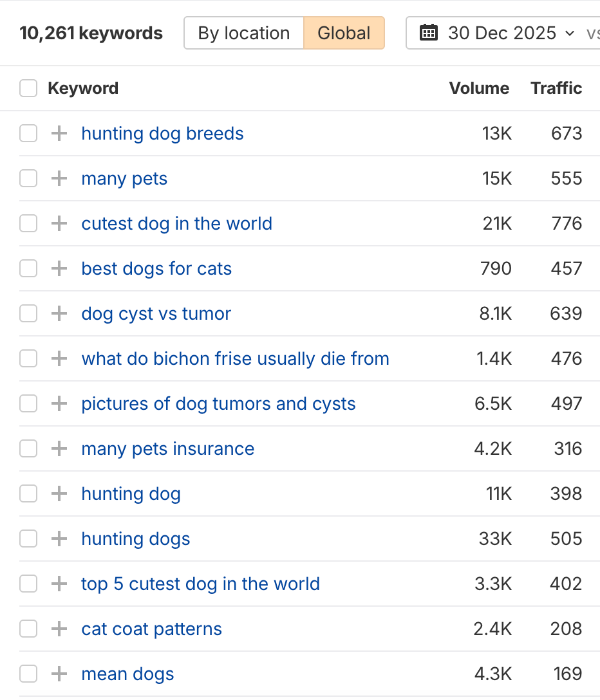The height and width of the screenshot is (700, 600).
Task: Click the plus icon for "dog cyst vs tumor"
Action: (59, 313)
